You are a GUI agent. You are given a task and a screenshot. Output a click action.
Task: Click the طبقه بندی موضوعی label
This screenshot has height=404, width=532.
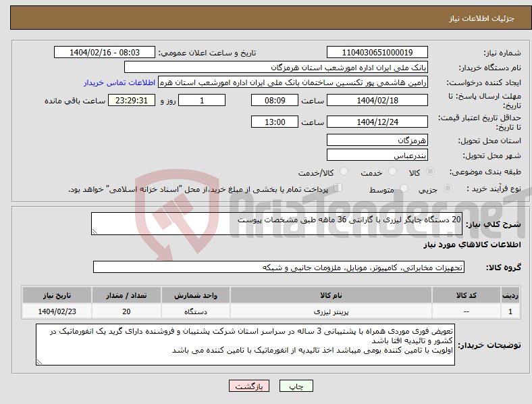point(485,172)
